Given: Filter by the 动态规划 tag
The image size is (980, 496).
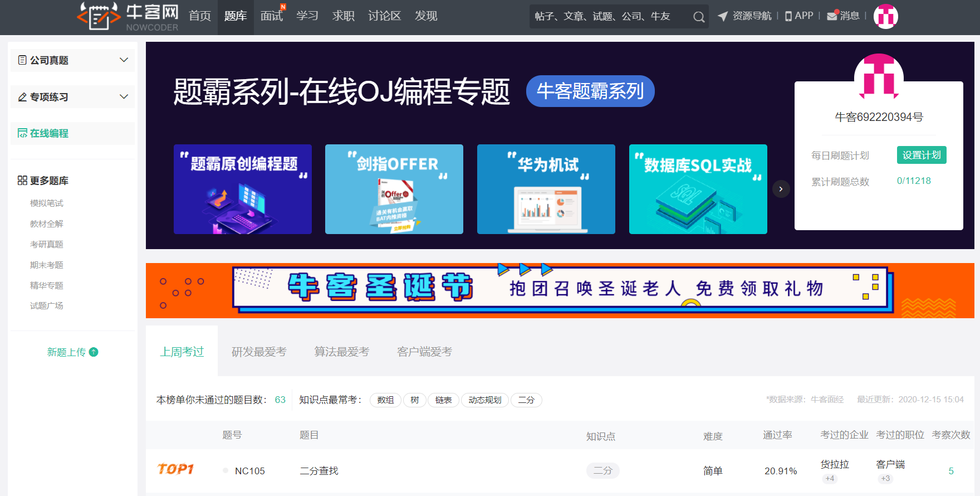Looking at the screenshot, I should 485,400.
